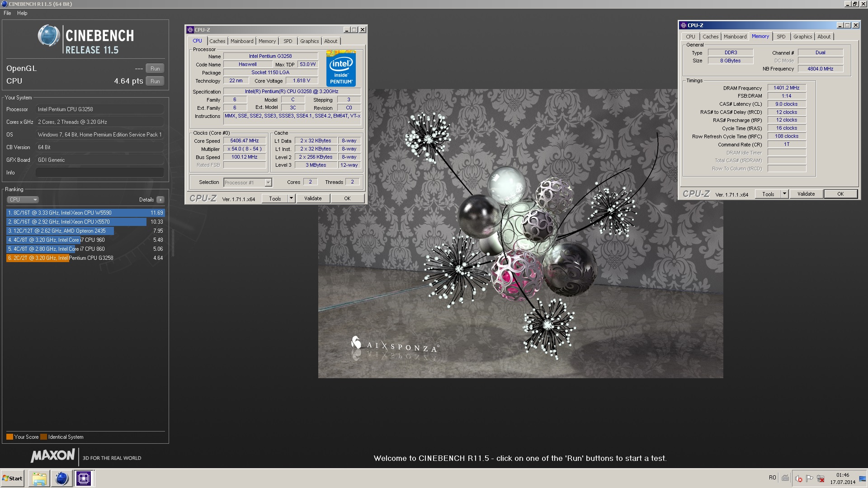Switch to Memory tab in left CPU-Z
Viewport: 868px width, 488px height.
(267, 41)
